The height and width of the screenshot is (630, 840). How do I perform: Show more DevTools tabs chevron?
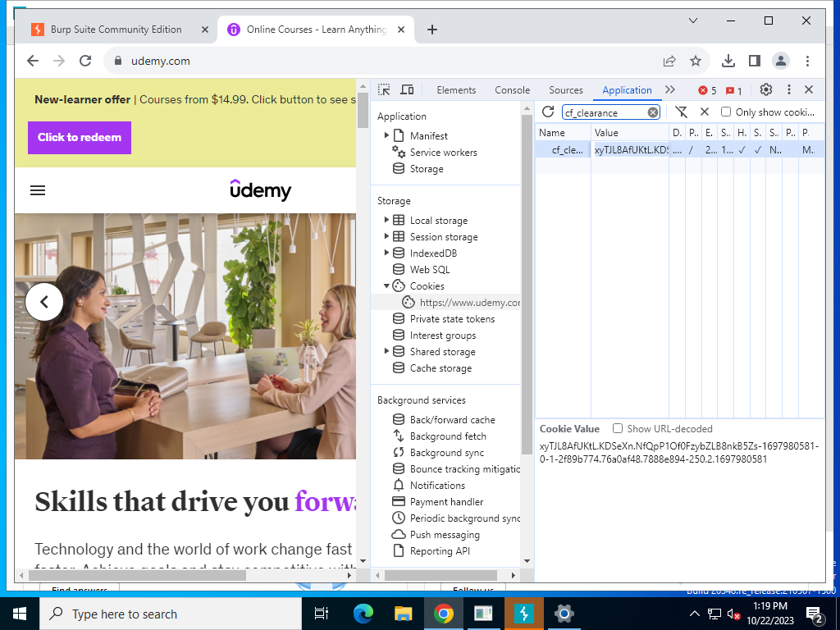[x=669, y=89]
